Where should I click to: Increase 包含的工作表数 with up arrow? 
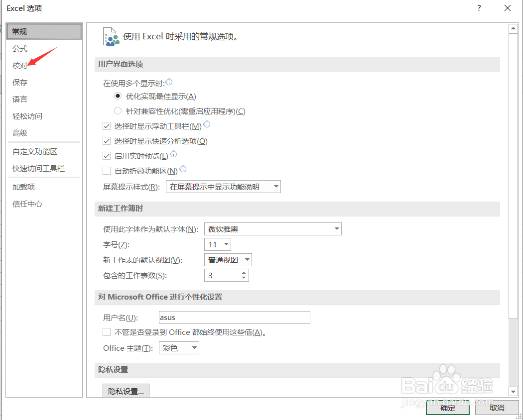click(244, 273)
